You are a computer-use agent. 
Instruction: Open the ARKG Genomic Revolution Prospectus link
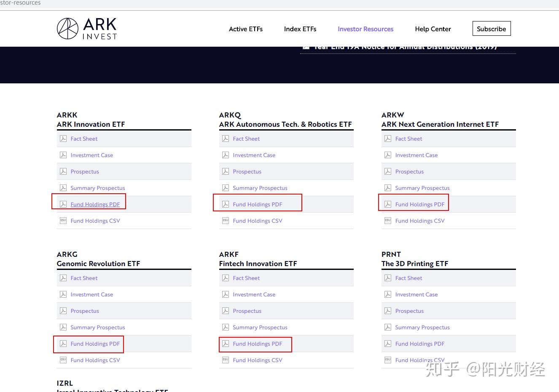[85, 311]
